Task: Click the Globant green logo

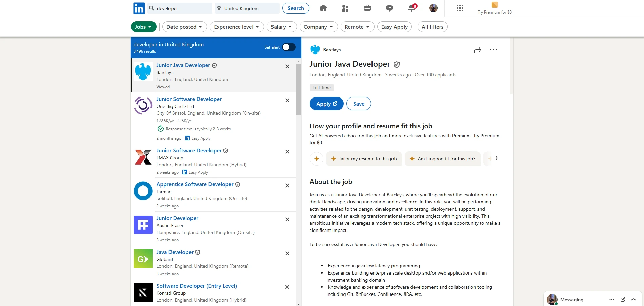Action: (x=143, y=259)
